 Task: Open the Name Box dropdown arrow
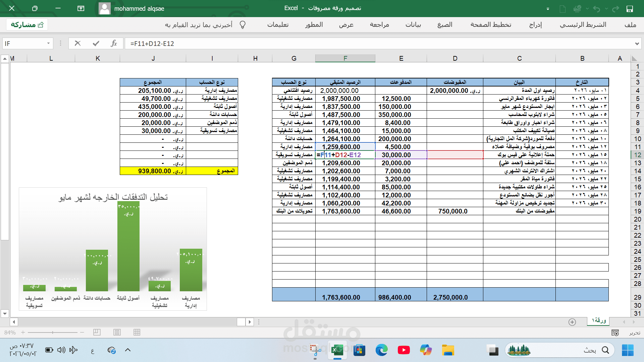tap(48, 43)
